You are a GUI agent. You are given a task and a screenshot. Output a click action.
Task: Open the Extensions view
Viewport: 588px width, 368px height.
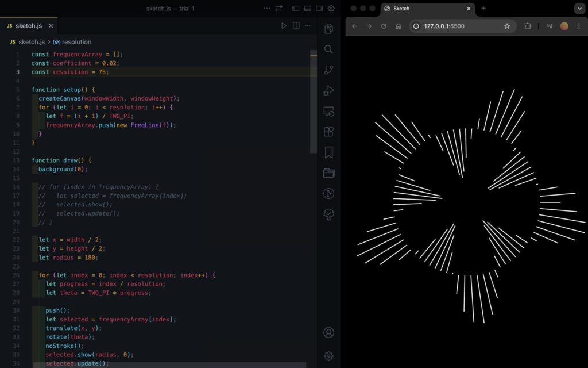pyautogui.click(x=329, y=132)
